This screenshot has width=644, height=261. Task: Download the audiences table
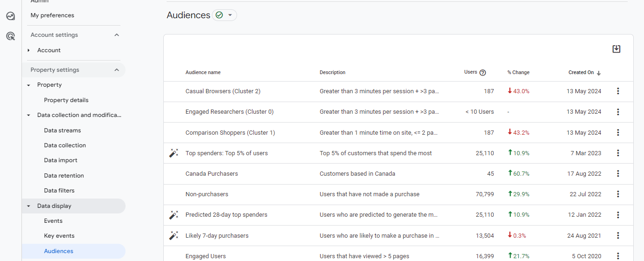pos(616,49)
